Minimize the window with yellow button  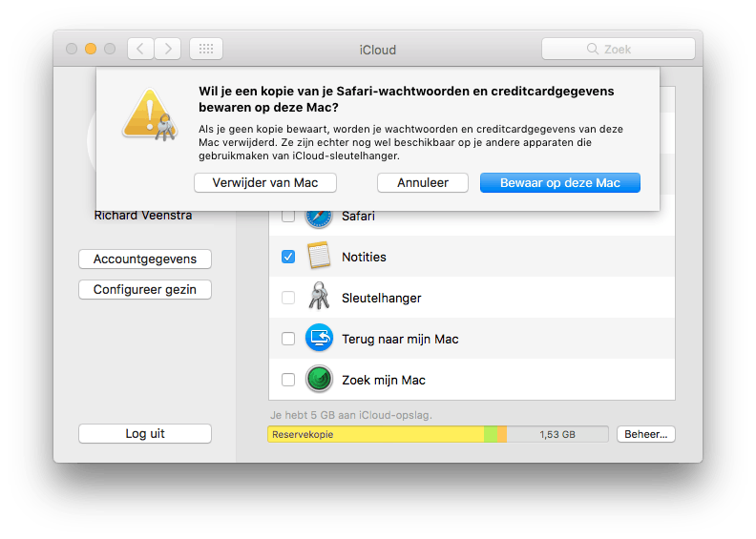pos(91,49)
